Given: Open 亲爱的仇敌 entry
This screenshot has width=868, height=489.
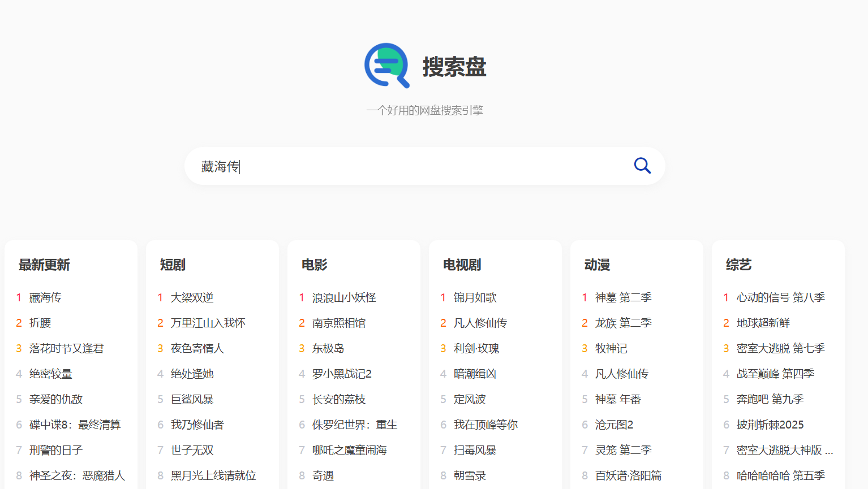Looking at the screenshot, I should (56, 399).
